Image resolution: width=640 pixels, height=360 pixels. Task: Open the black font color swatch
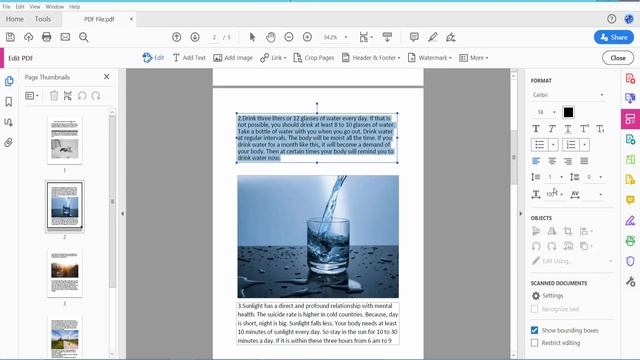[x=568, y=112]
